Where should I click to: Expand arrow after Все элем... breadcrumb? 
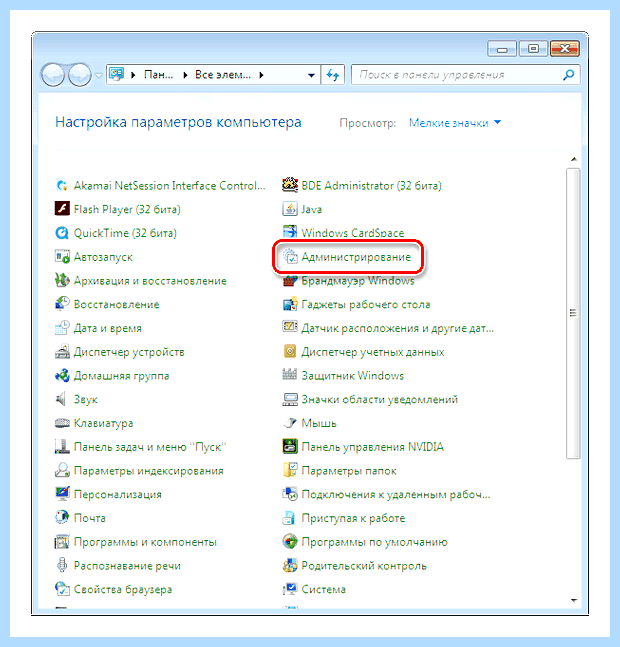coord(262,75)
